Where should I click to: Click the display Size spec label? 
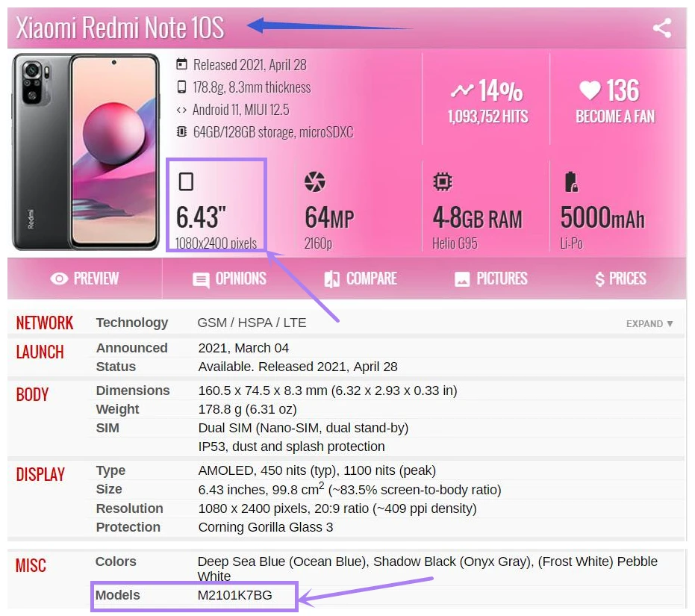109,489
